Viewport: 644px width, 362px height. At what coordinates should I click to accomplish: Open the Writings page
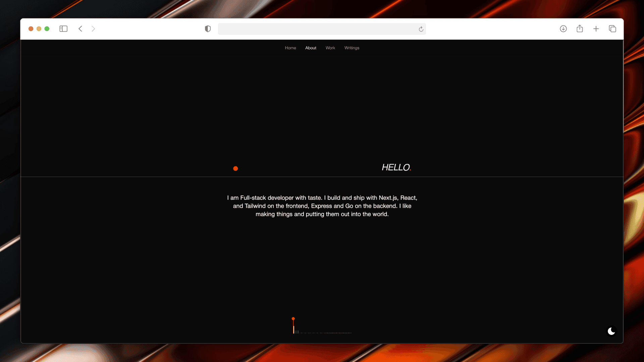point(352,48)
